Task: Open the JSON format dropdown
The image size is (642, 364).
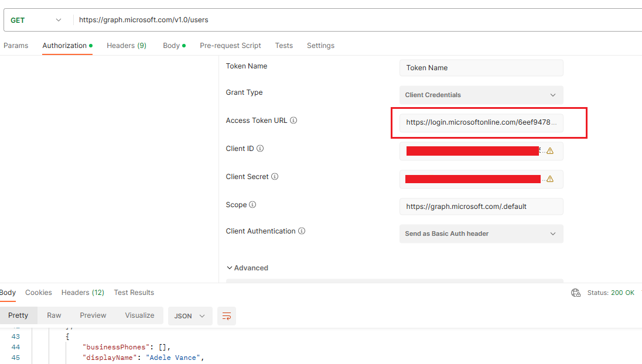Action: click(x=190, y=316)
